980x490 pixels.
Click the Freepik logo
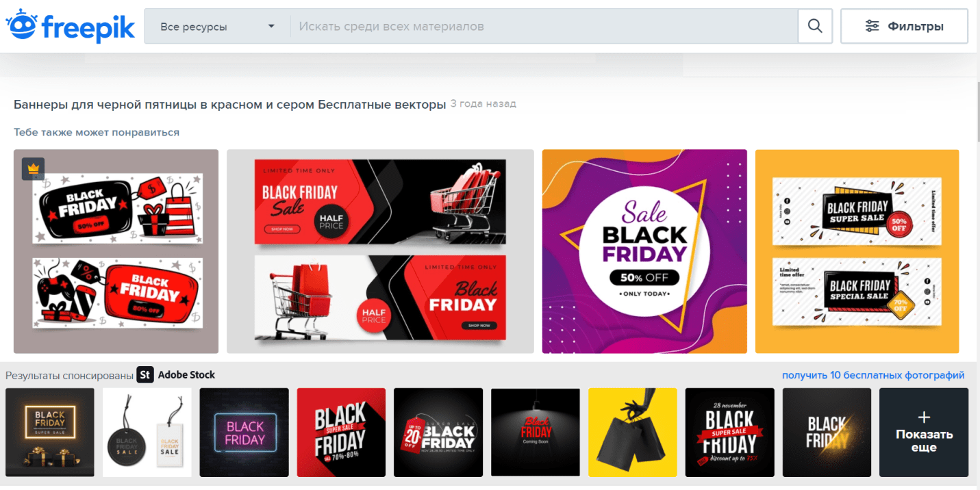[71, 26]
